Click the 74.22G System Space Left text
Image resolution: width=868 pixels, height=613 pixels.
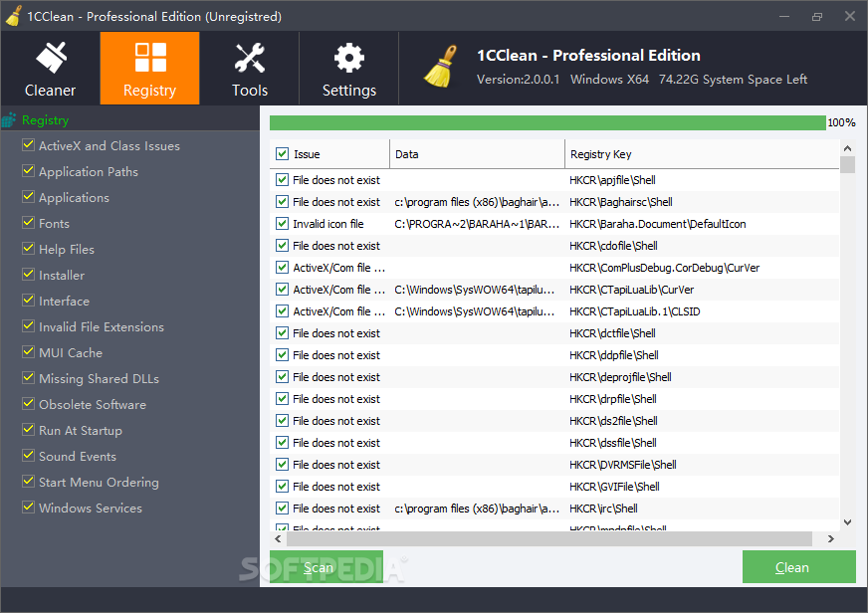coord(733,80)
